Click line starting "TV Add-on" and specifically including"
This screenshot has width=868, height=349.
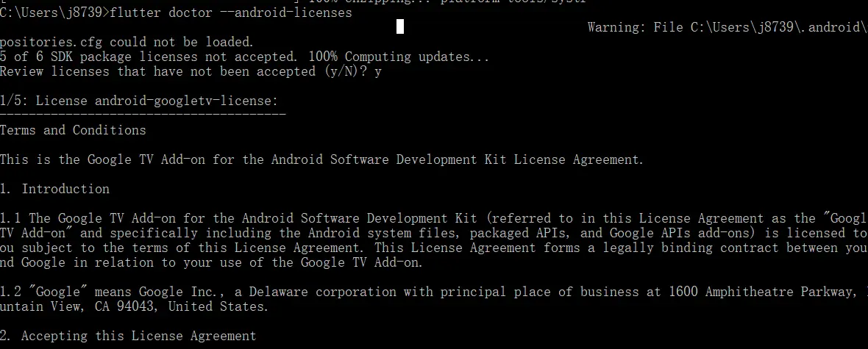tap(434, 233)
